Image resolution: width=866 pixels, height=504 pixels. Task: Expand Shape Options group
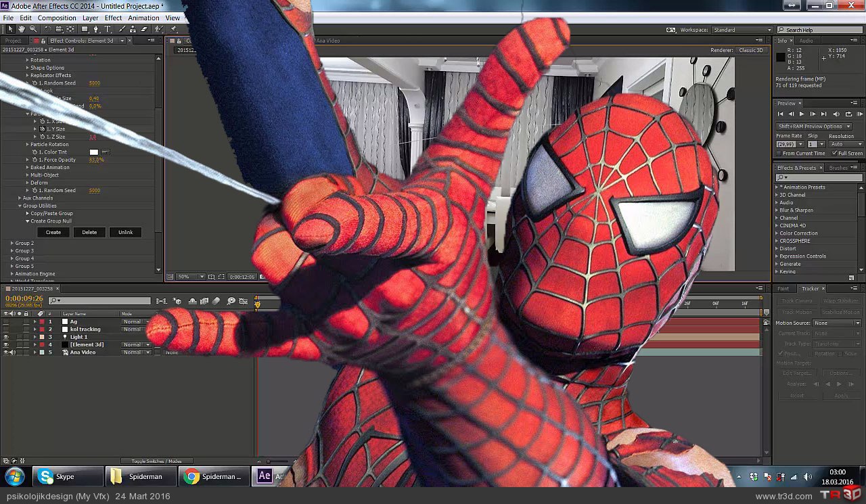[28, 68]
